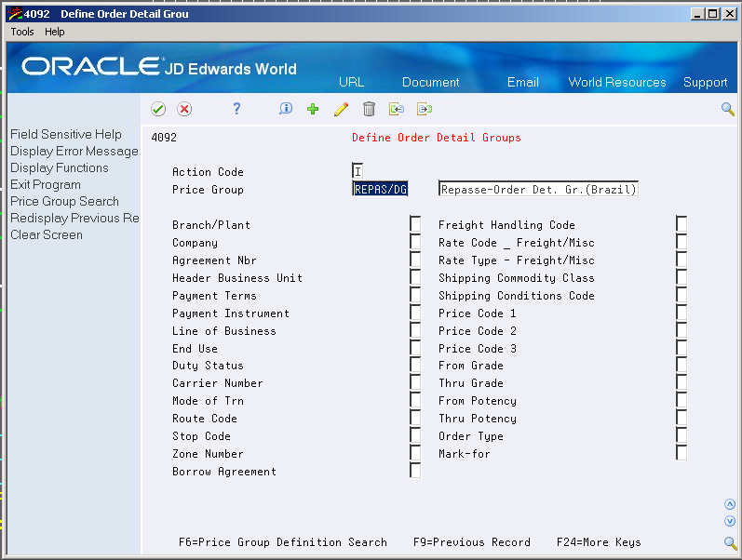Click the Line of Business box

(x=415, y=329)
